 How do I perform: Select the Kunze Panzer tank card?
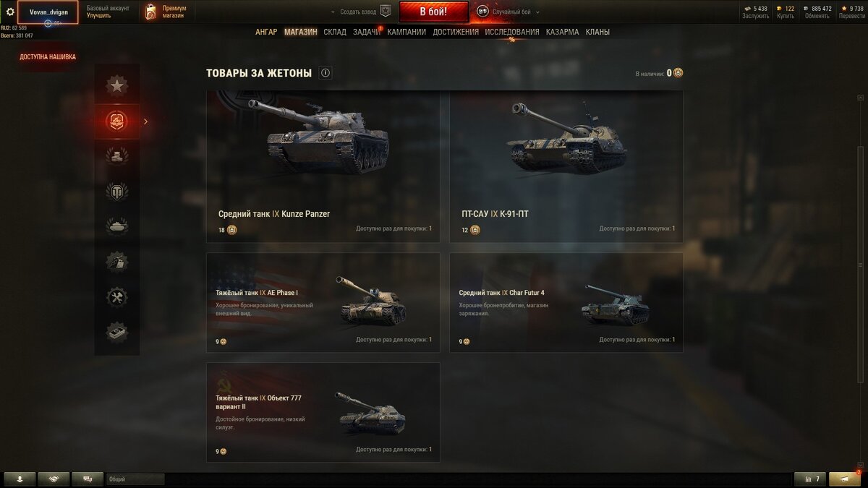pyautogui.click(x=323, y=167)
